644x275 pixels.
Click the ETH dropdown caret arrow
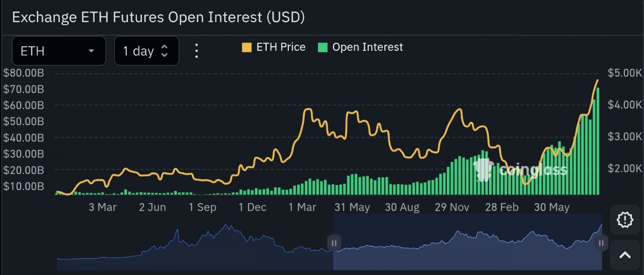[91, 51]
